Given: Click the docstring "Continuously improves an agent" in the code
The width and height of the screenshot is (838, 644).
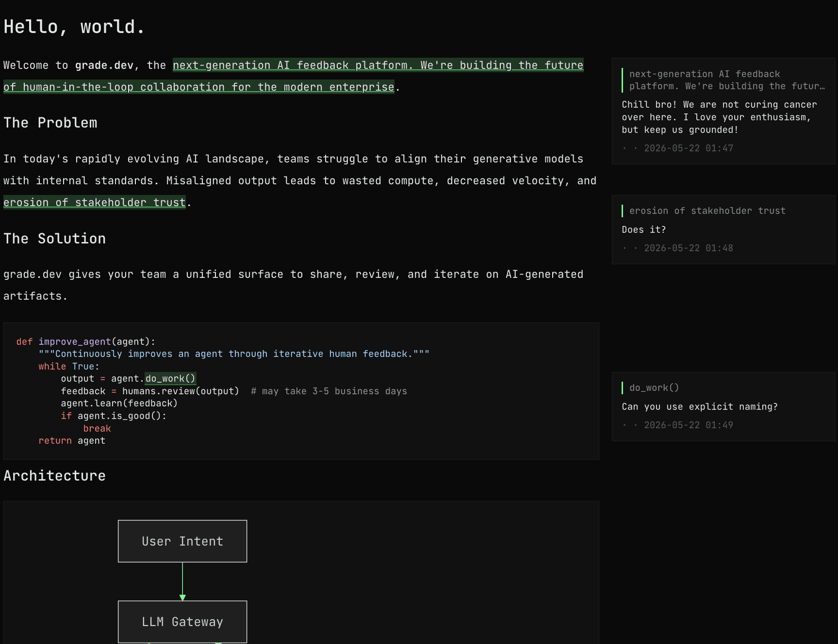Looking at the screenshot, I should pos(234,354).
